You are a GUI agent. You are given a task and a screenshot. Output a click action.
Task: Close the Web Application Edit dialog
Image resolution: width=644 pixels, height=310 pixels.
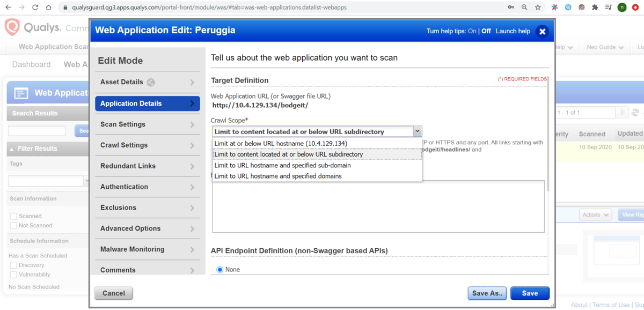(542, 31)
